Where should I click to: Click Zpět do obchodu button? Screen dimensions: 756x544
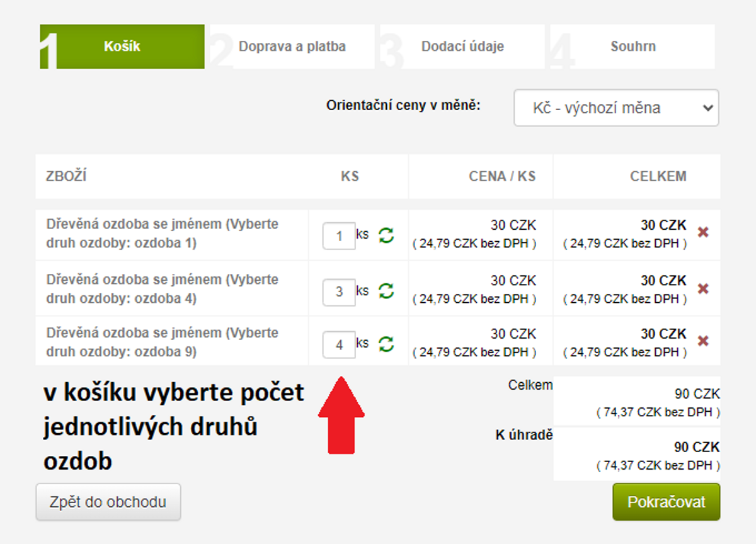108,502
